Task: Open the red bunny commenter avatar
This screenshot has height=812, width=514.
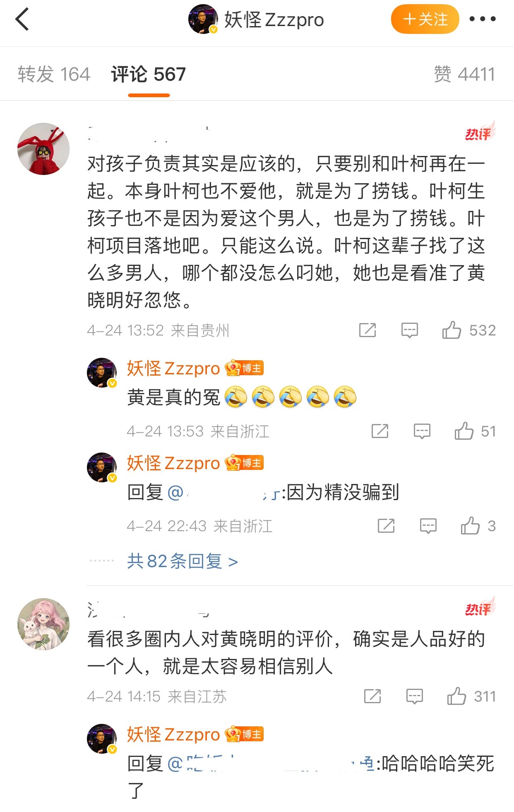Action: click(43, 149)
